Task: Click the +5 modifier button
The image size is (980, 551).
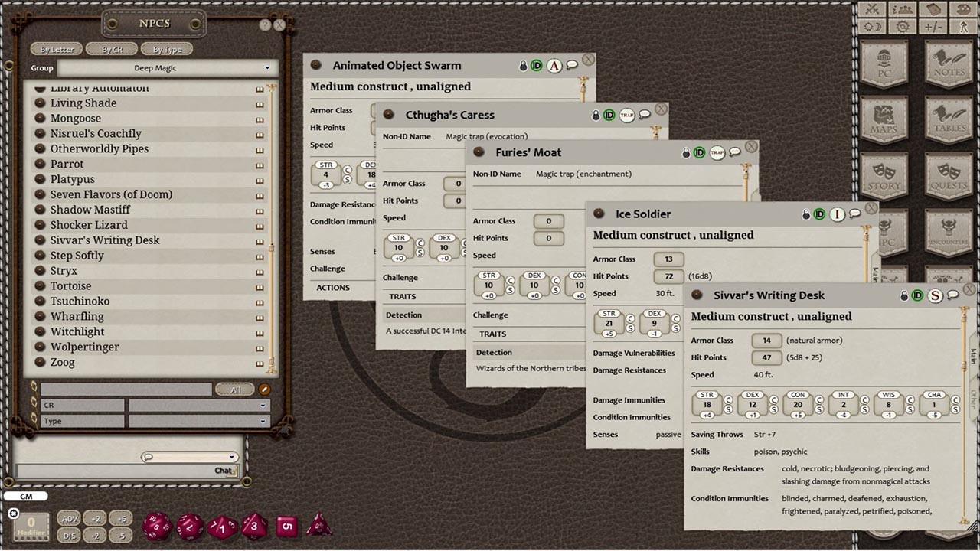Action: (120, 518)
